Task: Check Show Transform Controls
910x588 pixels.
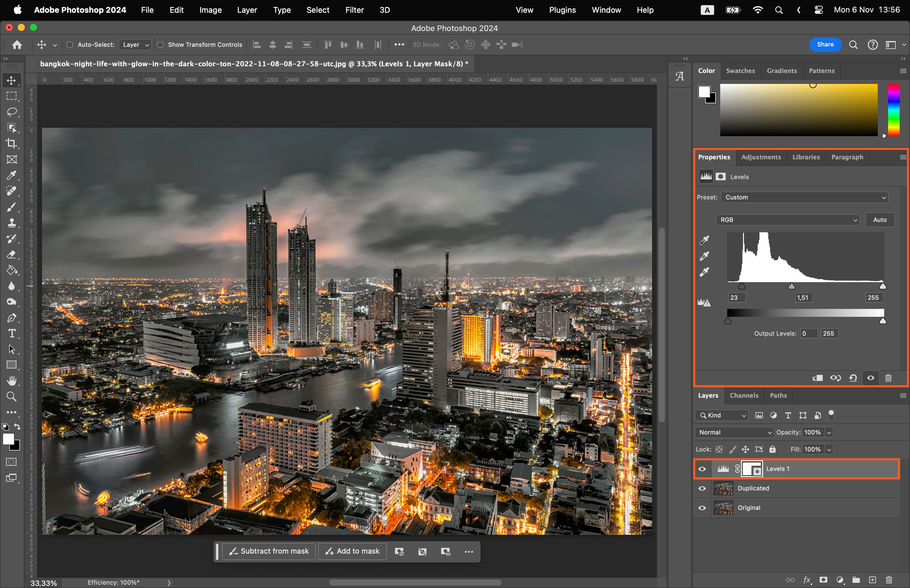Action: point(160,45)
